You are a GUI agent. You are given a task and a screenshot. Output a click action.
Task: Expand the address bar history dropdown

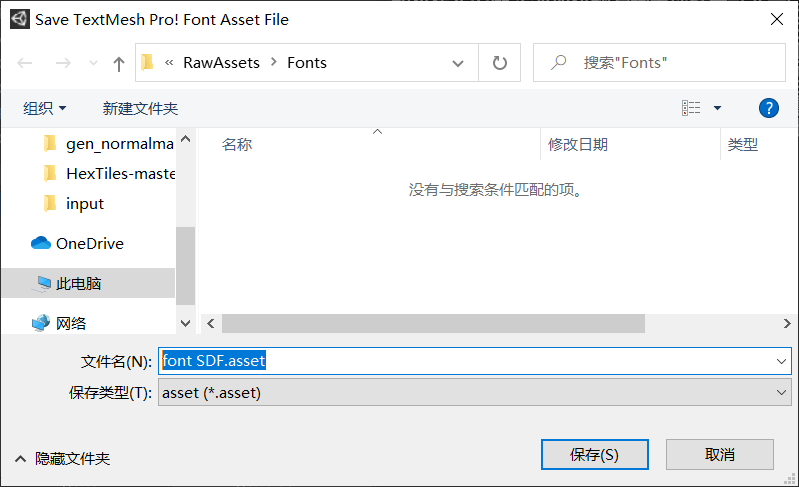click(458, 63)
